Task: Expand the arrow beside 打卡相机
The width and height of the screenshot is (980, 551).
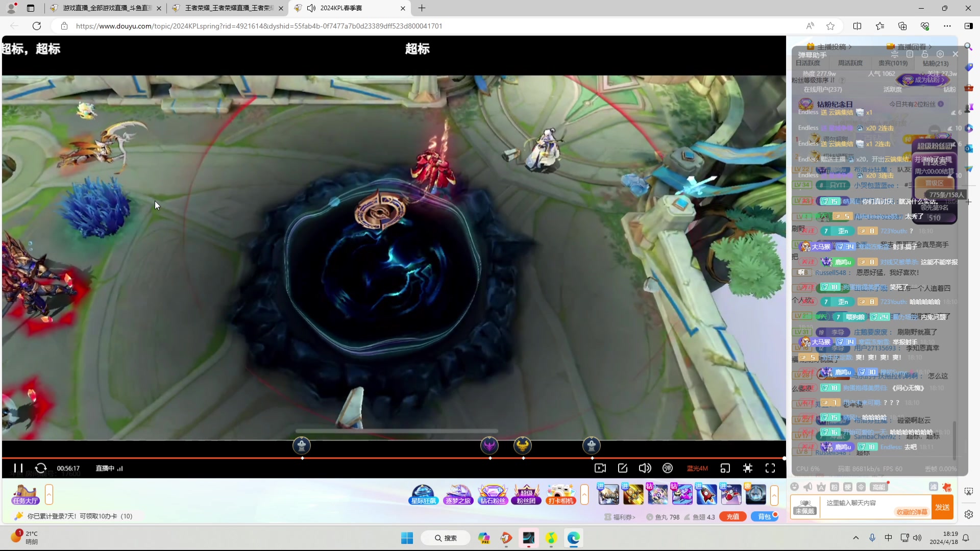Action: 584,494
